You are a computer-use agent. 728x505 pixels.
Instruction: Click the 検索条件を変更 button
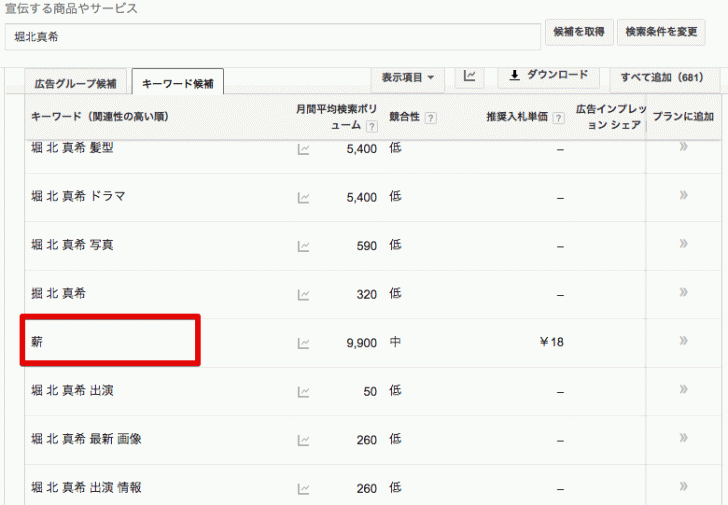tap(661, 32)
